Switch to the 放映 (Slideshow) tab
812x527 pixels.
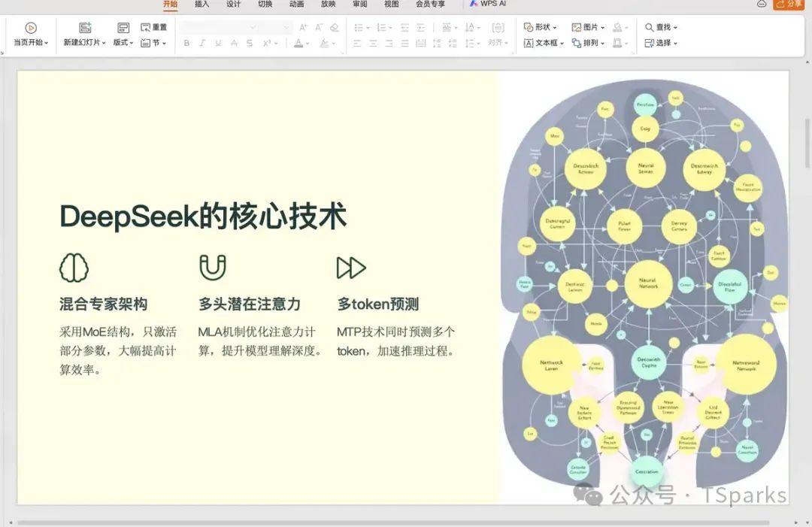point(329,5)
